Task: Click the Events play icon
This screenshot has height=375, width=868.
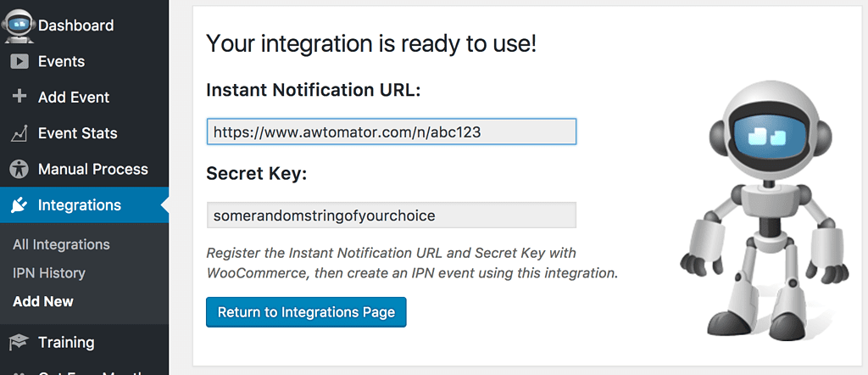Action: (x=19, y=61)
